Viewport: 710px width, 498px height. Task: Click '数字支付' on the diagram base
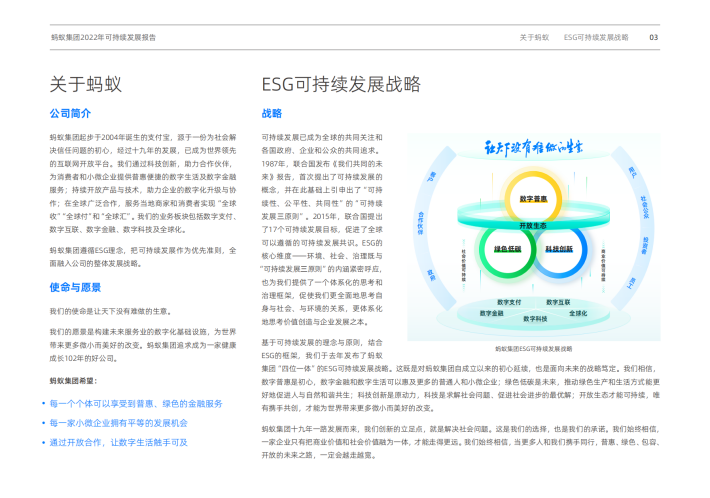(509, 302)
